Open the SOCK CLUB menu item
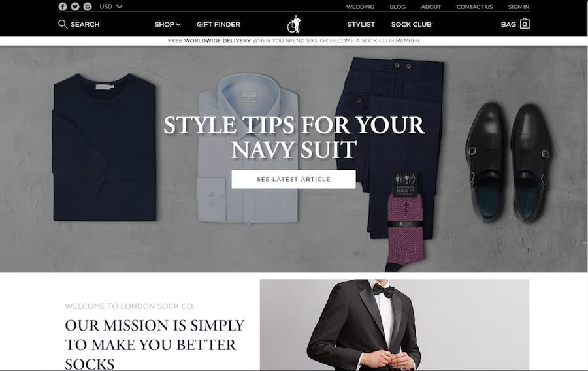Screen dimensions: 588x371 pyautogui.click(x=411, y=24)
